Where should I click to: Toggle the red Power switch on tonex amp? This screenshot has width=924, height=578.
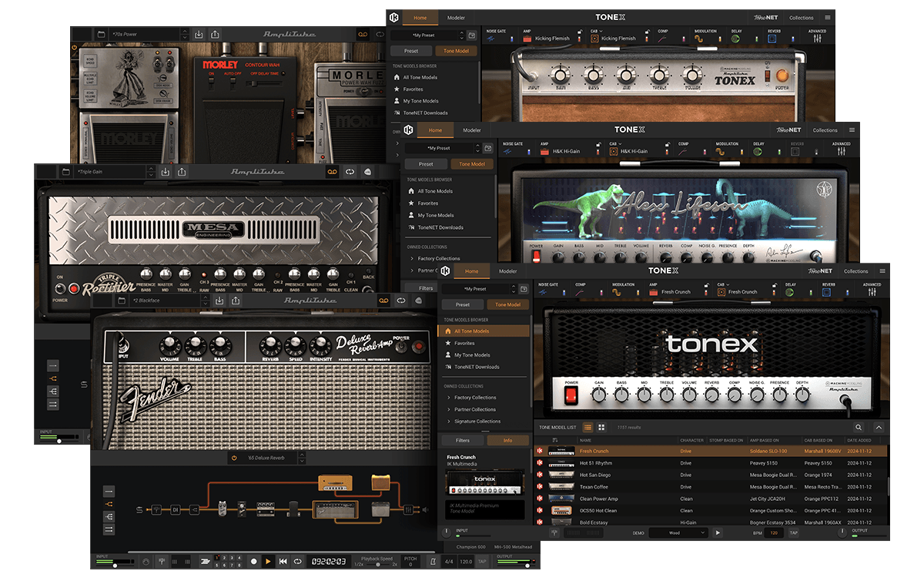click(571, 395)
